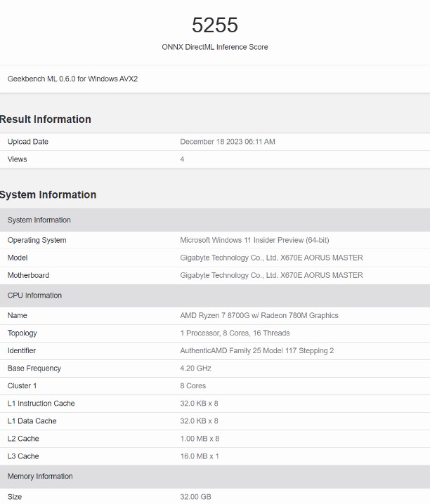Click Geekbench ML 0.6.0 for Windows AVX2 text
430x504 pixels.
pyautogui.click(x=72, y=79)
